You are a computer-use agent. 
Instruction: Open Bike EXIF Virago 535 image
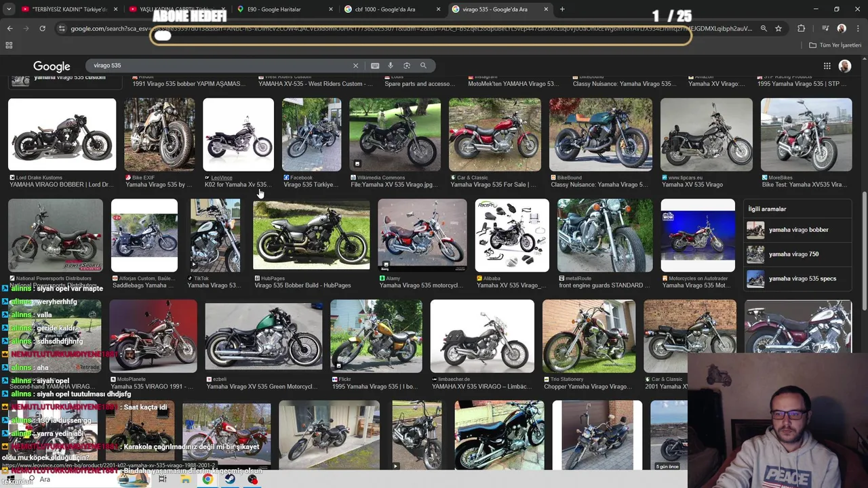click(159, 134)
